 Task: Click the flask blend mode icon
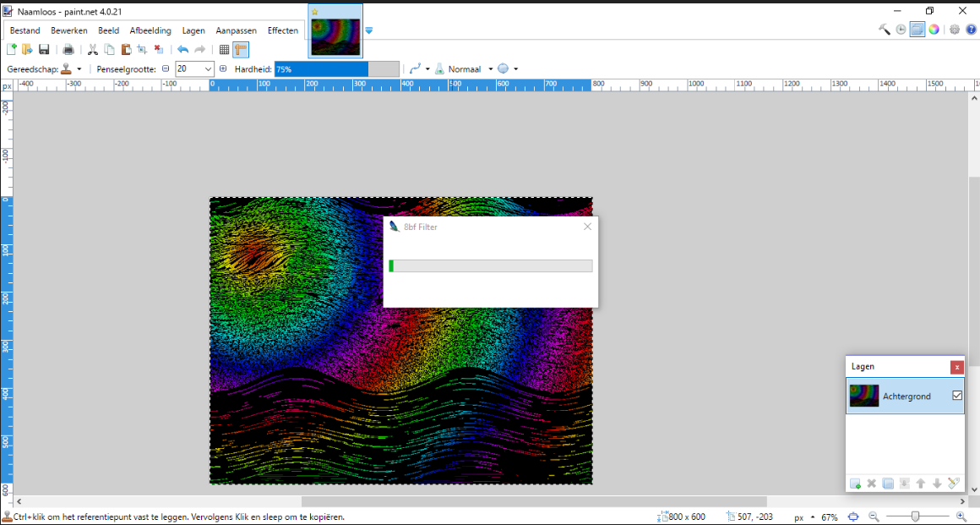coord(439,68)
